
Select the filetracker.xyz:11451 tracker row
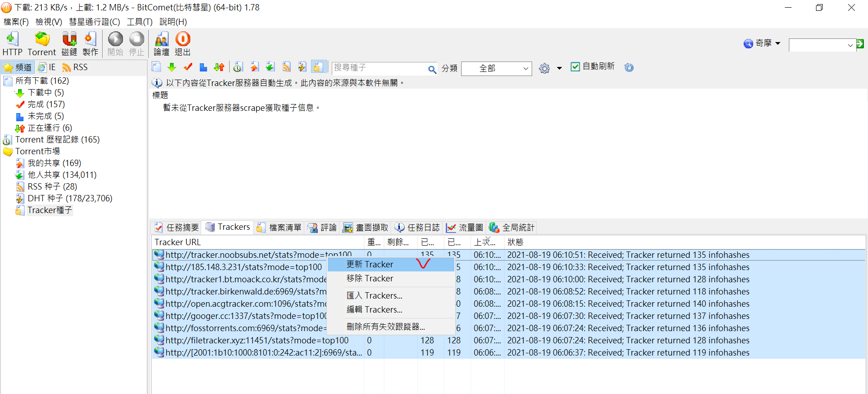[x=509, y=341]
